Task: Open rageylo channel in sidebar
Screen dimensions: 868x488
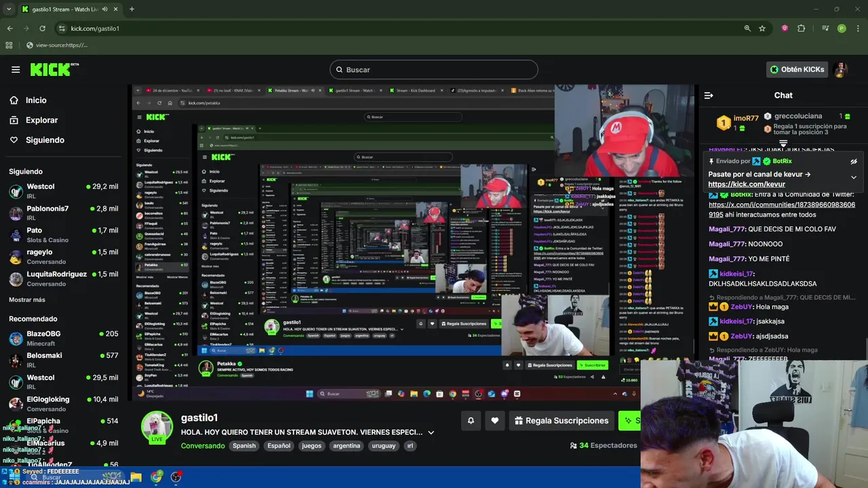Action: click(64, 256)
